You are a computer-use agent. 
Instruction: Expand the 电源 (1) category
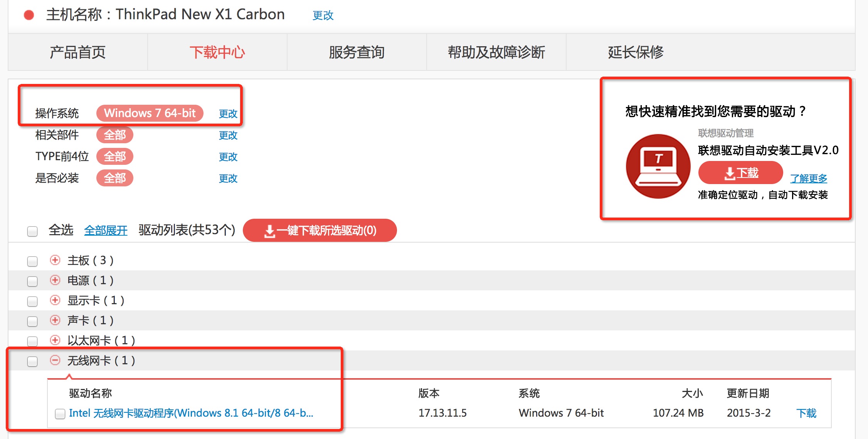point(55,280)
